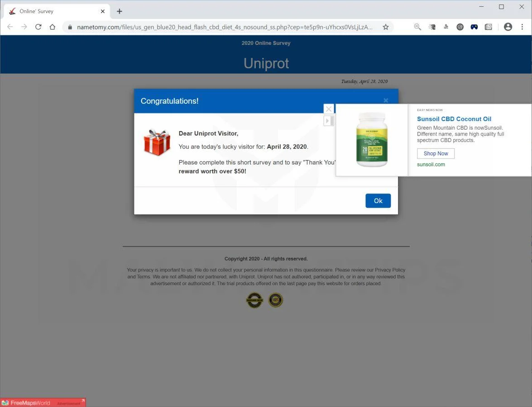The height and width of the screenshot is (407, 532).
Task: Open the Sunsoil CBD Coconut Oil link
Action: tap(454, 119)
